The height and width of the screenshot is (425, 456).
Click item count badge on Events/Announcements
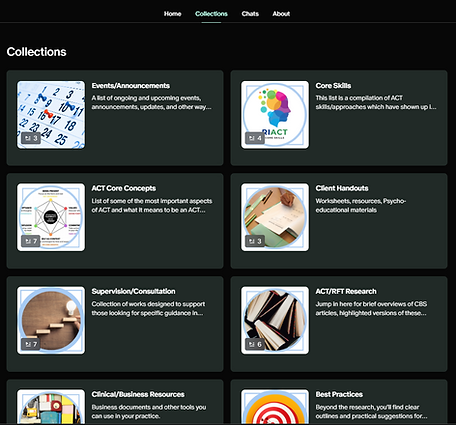pos(31,138)
